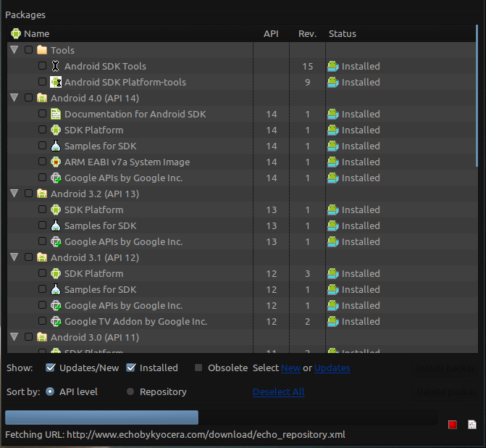Click the Google TV Addon icon
This screenshot has height=448, width=486.
56,321
